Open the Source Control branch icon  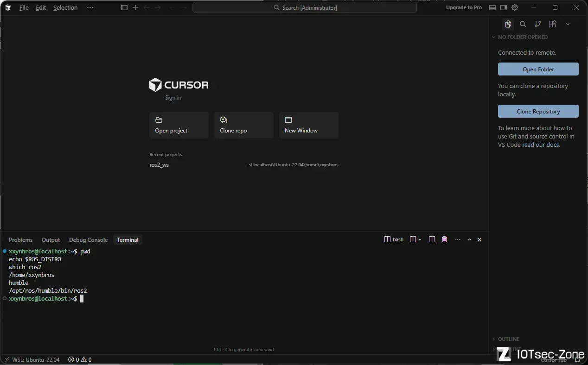tap(538, 24)
